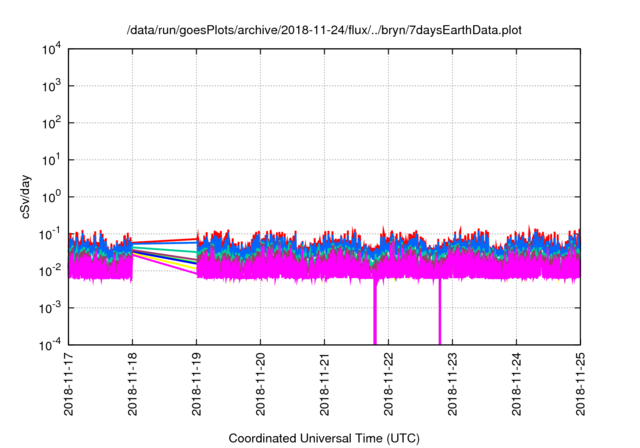640x448 pixels.
Task: Click the 2018-11-19 date label
Action: click(x=197, y=384)
